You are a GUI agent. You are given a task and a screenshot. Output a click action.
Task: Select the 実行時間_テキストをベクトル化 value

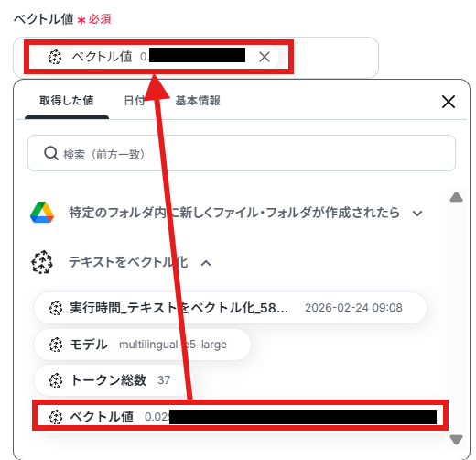click(x=230, y=308)
